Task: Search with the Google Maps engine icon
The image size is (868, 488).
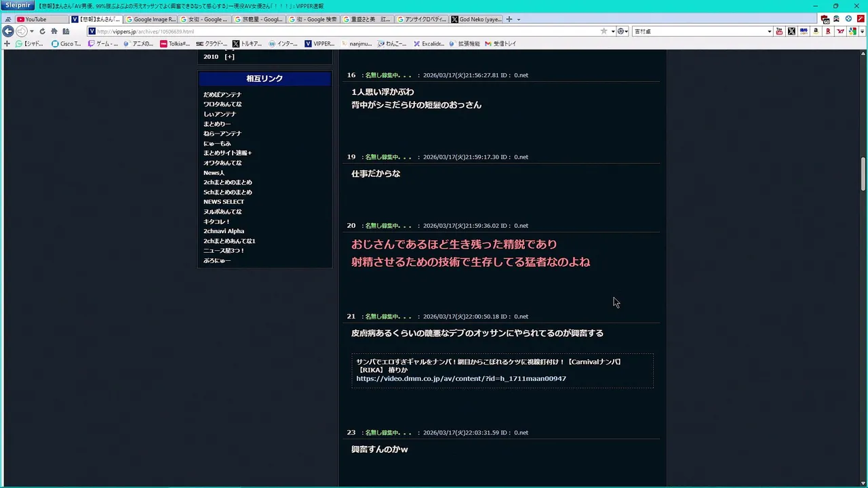Action: point(852,31)
